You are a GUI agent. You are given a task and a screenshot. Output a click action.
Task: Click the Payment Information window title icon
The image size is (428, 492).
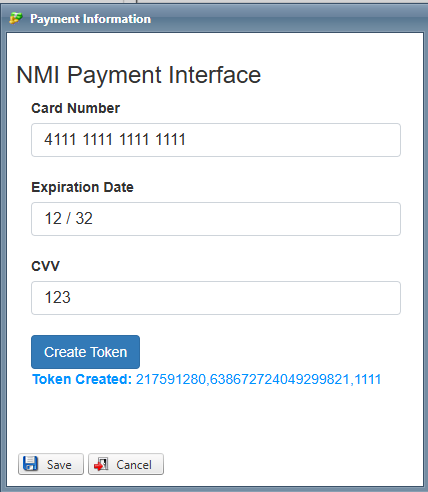15,18
